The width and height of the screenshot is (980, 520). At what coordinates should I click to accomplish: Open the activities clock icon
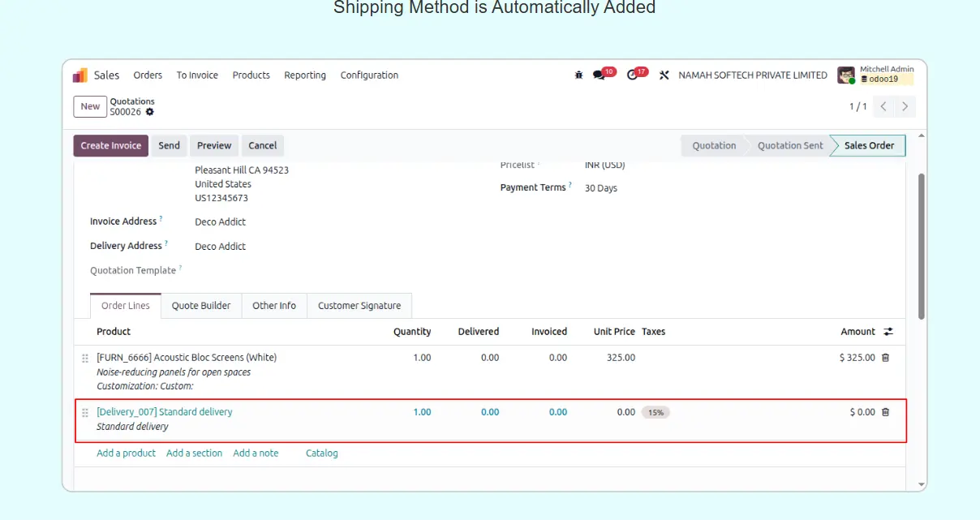pos(633,75)
